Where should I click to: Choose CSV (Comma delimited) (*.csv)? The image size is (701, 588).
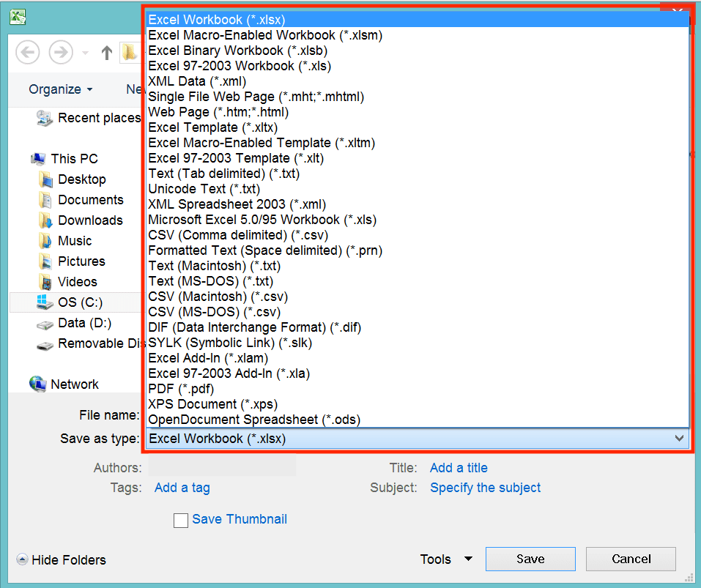click(418, 235)
